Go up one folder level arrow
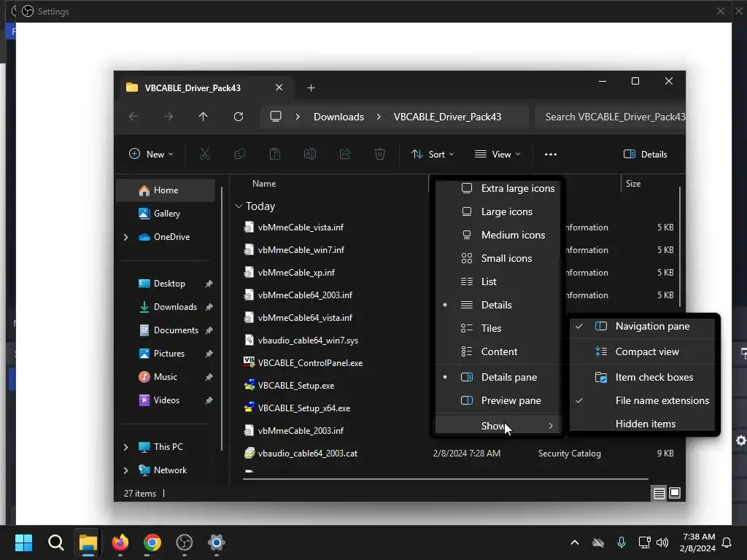Image resolution: width=747 pixels, height=560 pixels. [204, 117]
